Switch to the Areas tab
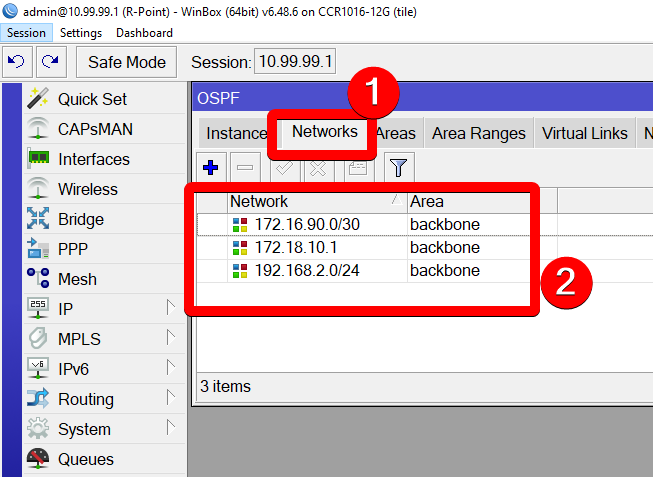Screen dimensions: 653x477 pyautogui.click(x=396, y=133)
